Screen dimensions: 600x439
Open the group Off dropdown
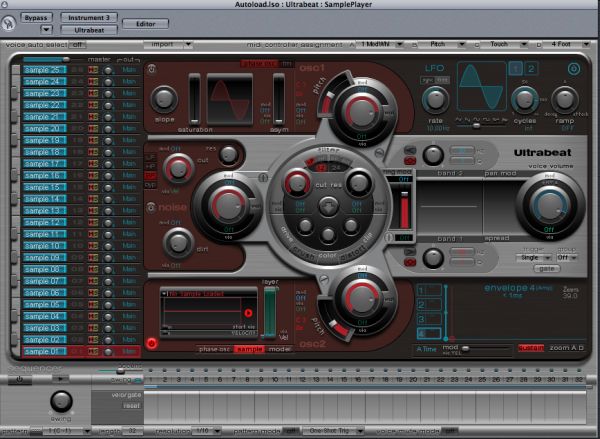(x=567, y=258)
